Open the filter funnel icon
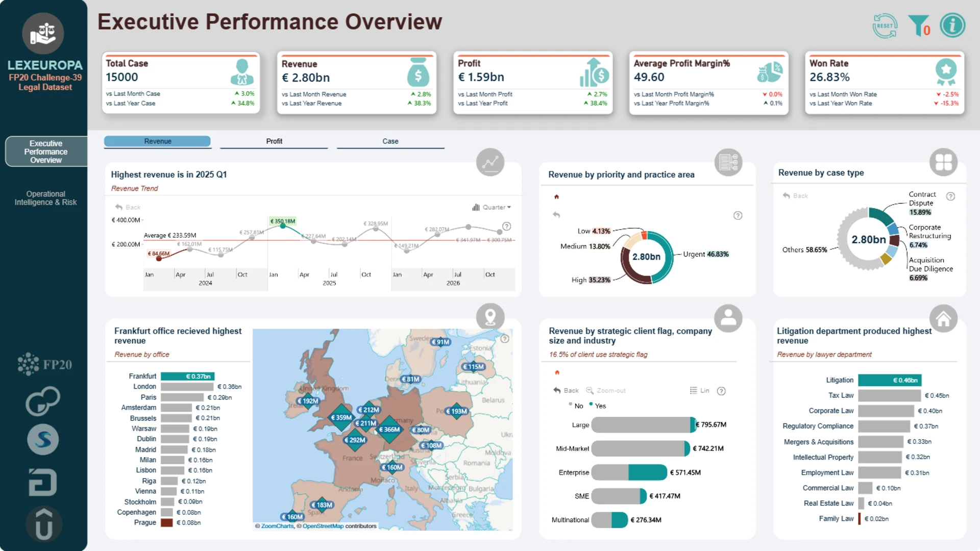The width and height of the screenshot is (980, 551). pos(919,26)
